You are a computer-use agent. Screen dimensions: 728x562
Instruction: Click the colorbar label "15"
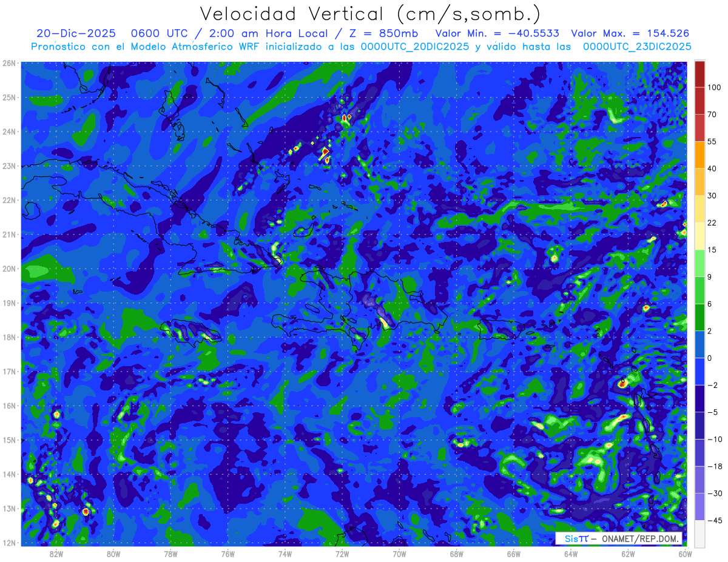[x=712, y=250]
